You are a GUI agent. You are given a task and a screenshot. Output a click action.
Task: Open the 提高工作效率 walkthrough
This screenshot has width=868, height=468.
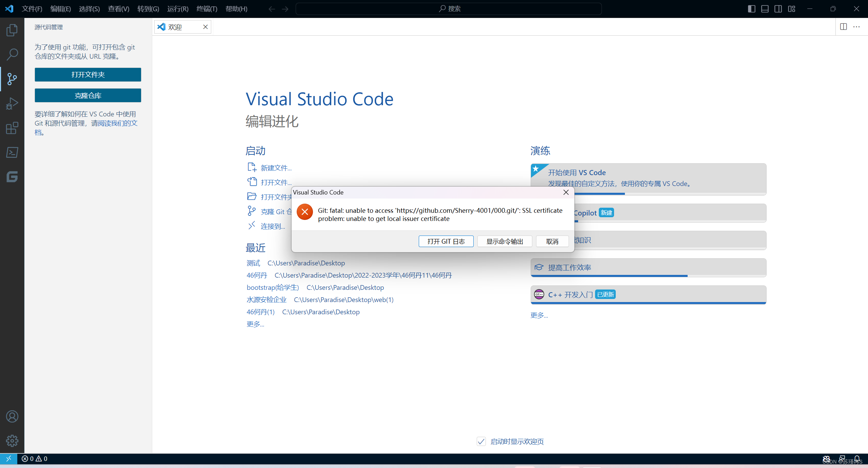pos(648,267)
